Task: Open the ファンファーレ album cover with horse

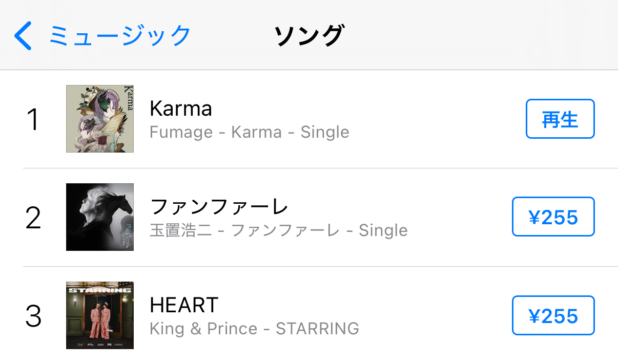Action: [100, 217]
